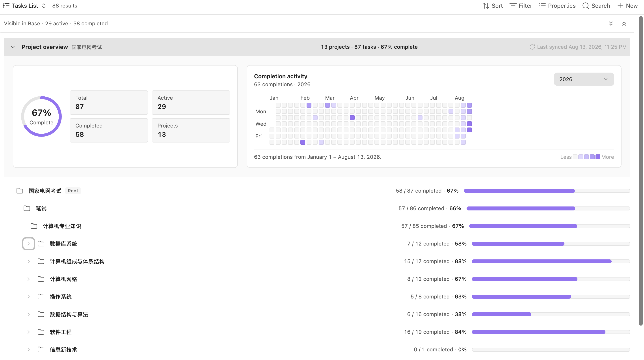Click the 15 / 17 completed progress bar
Viewport: 644px width, 360px height.
point(551,261)
